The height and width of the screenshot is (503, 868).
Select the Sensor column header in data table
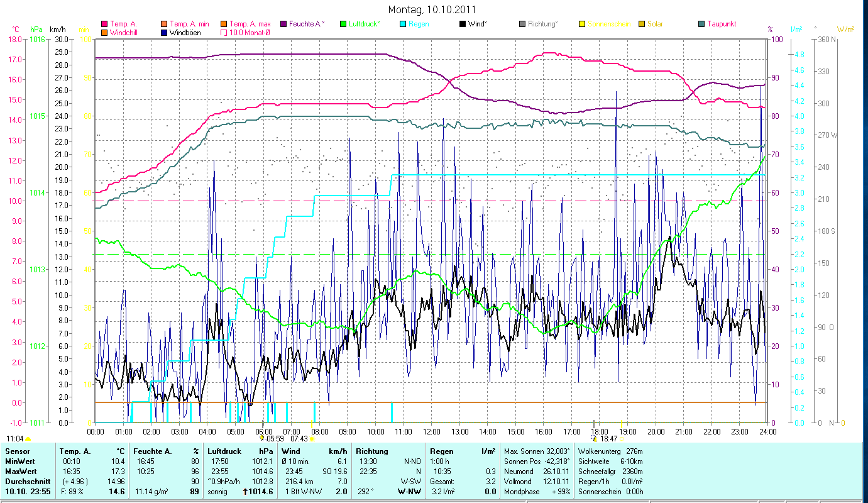pos(17,451)
